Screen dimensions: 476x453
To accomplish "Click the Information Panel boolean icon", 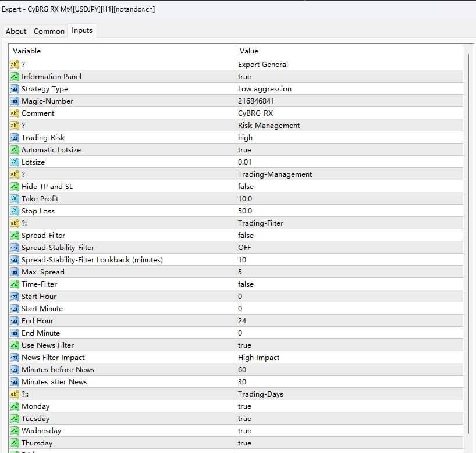I will tap(15, 77).
